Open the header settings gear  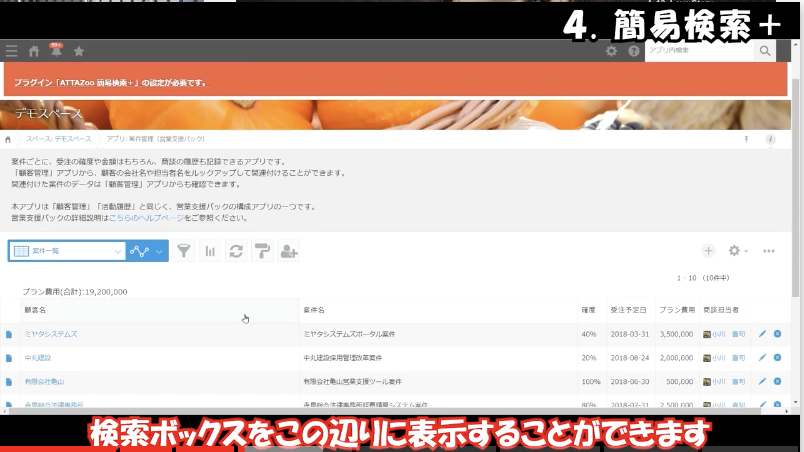(612, 51)
